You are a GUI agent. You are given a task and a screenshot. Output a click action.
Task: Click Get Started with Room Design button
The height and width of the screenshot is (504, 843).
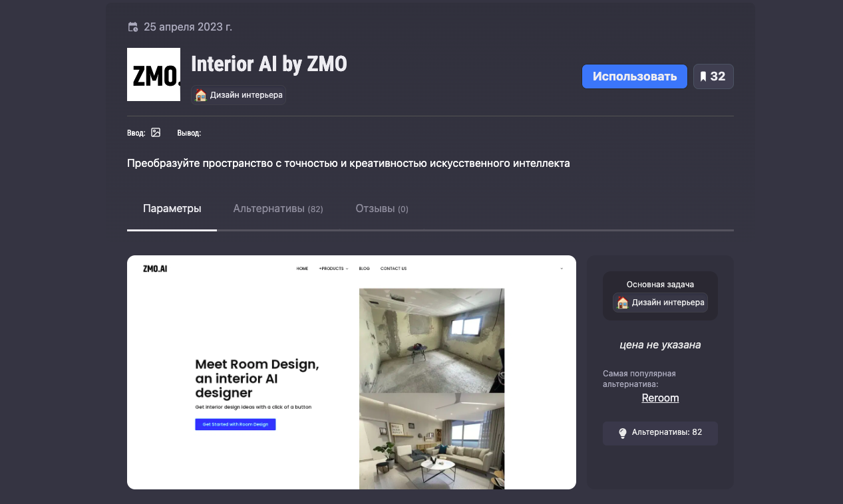coord(235,424)
